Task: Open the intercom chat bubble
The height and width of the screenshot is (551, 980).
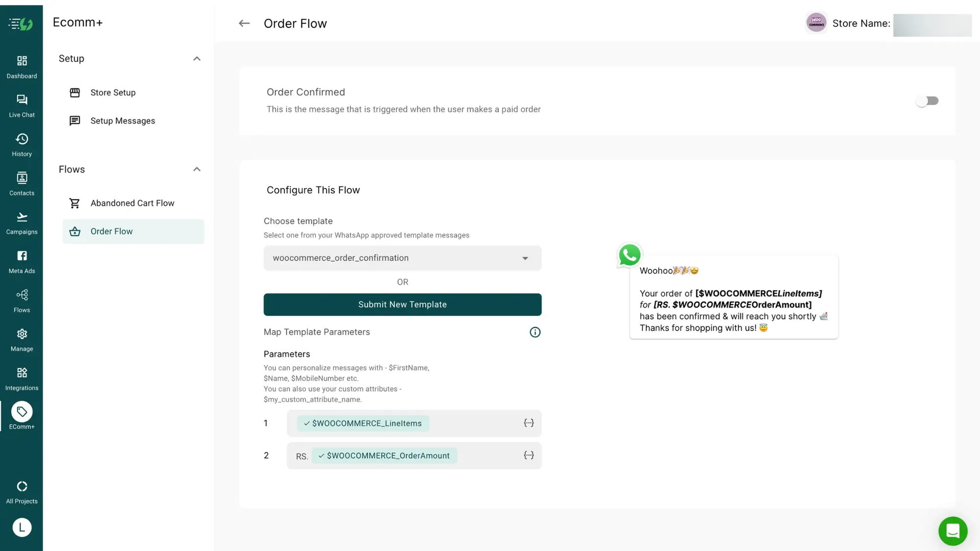Action: coord(953,531)
